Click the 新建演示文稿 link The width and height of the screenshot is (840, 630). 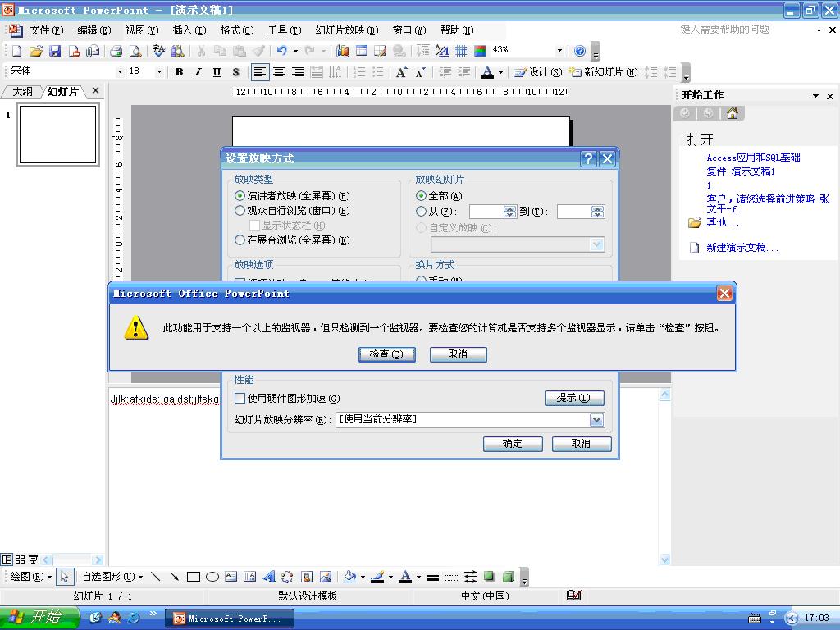[x=742, y=248]
